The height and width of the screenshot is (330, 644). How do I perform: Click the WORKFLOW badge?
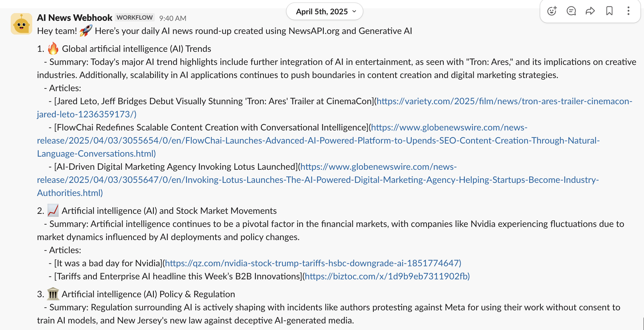click(134, 18)
